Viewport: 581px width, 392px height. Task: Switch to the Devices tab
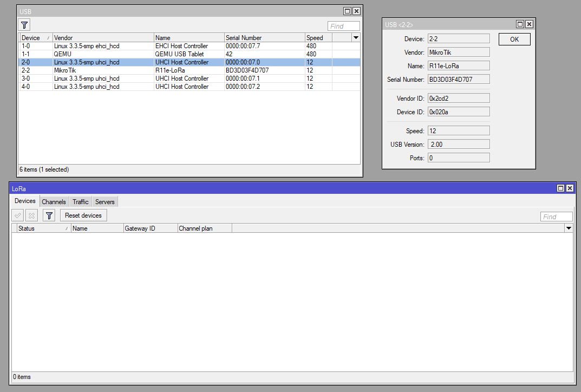point(25,201)
